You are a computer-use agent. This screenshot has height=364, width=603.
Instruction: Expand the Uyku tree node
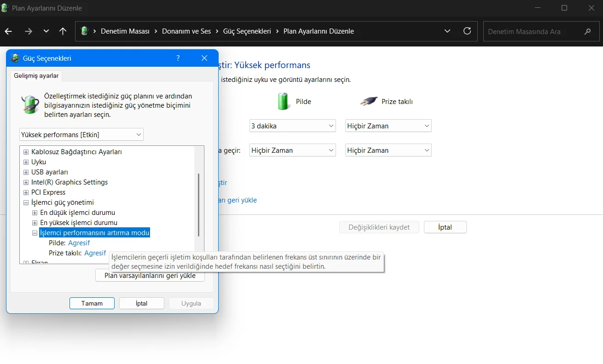tap(26, 162)
